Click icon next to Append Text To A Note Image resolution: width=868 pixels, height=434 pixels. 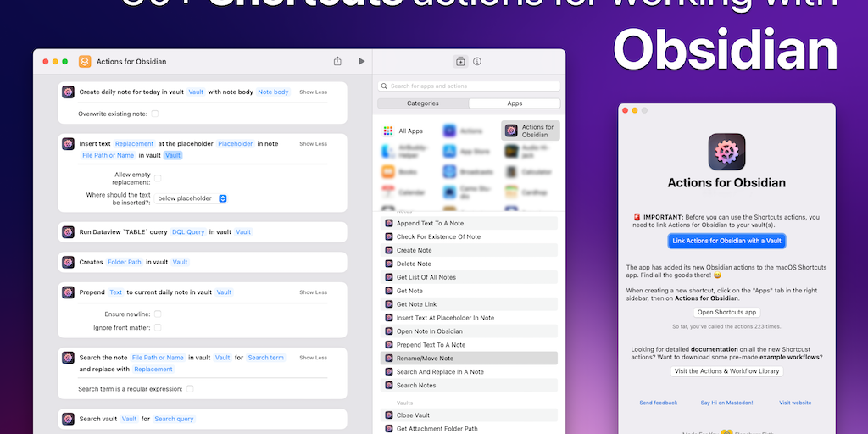click(389, 223)
